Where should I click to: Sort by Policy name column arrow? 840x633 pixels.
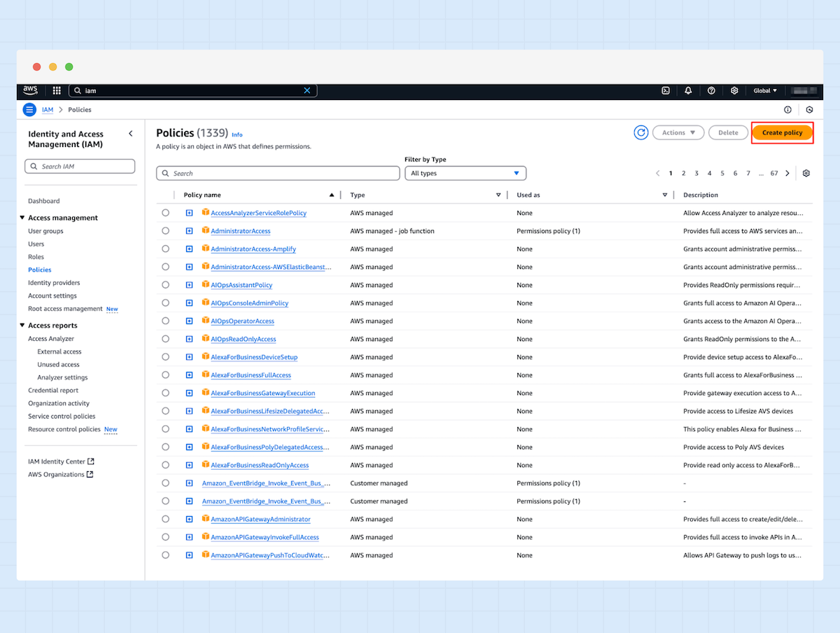tap(332, 195)
